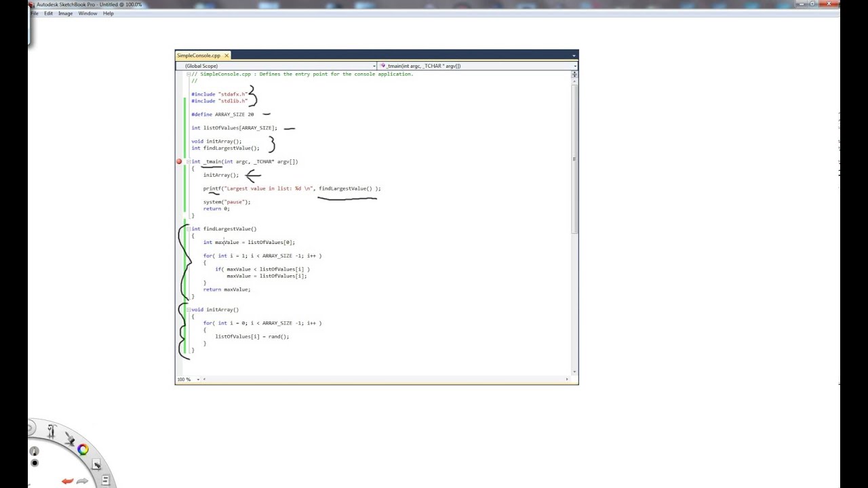Image resolution: width=868 pixels, height=488 pixels.
Task: Click the red undo arrow
Action: (x=68, y=481)
